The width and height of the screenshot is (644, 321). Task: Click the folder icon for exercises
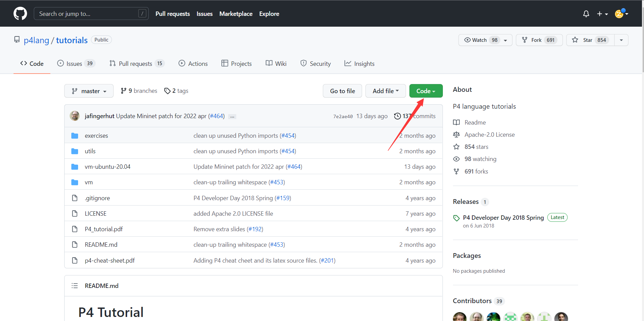(75, 136)
